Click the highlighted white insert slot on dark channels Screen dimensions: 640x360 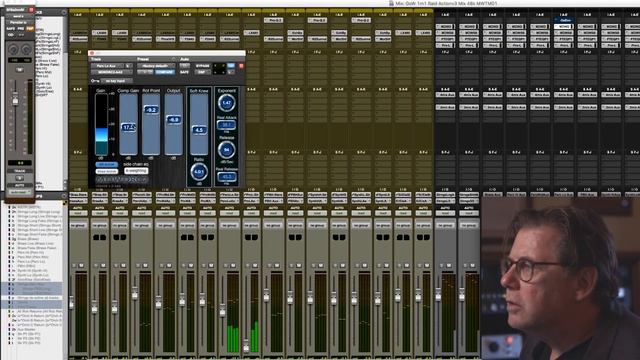tap(564, 27)
